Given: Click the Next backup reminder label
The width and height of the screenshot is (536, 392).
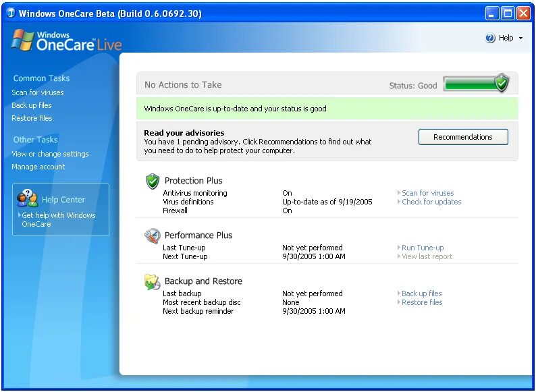Looking at the screenshot, I should [198, 311].
